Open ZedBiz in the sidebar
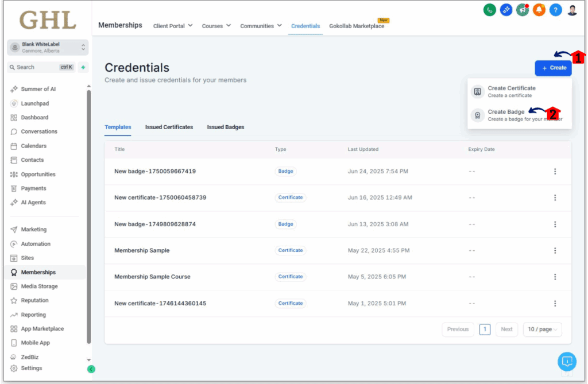 pos(30,357)
